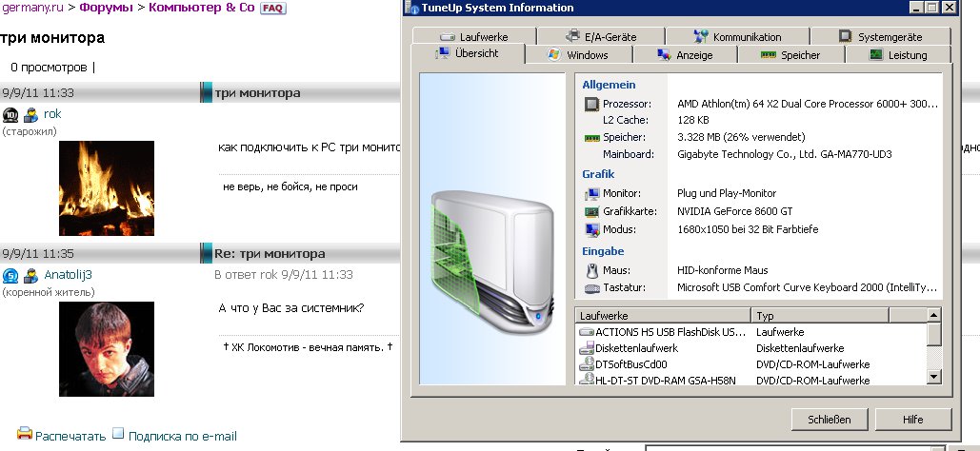This screenshot has height=451, width=980.
Task: Open rok's user profile link
Action: pos(52,114)
